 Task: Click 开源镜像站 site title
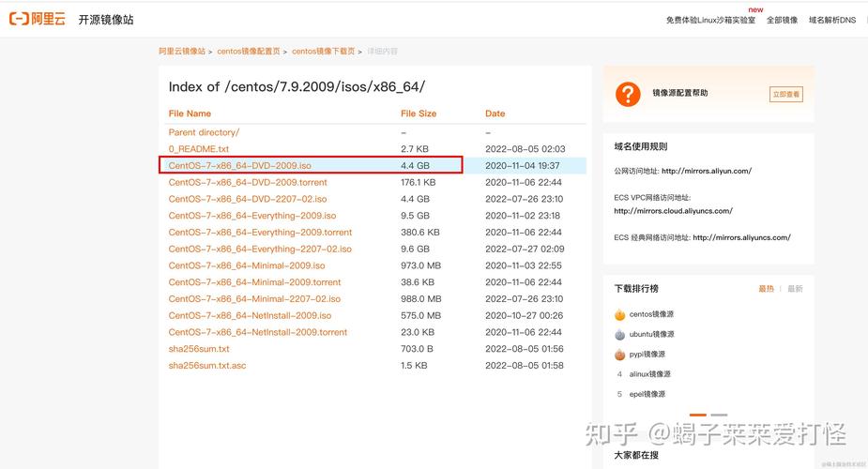click(x=106, y=20)
